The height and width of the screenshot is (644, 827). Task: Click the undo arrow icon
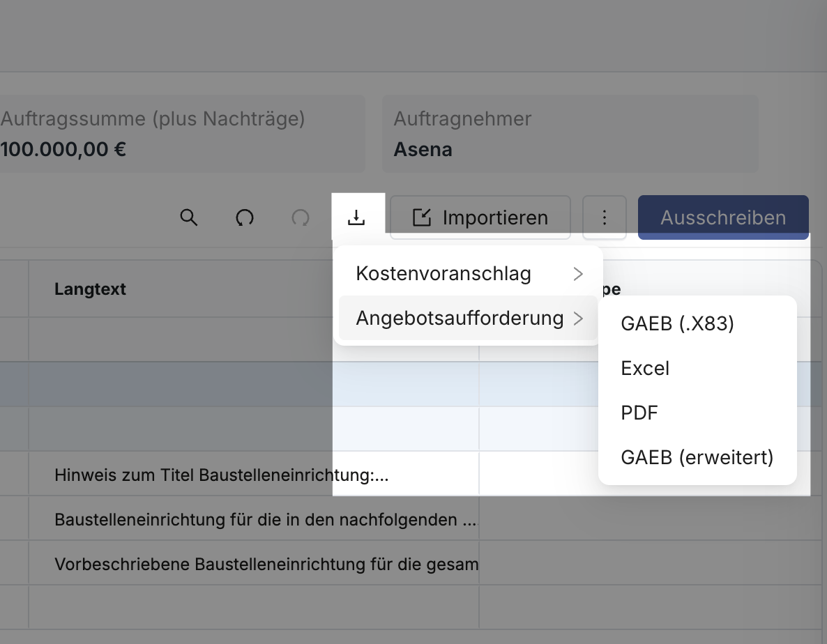tap(245, 217)
